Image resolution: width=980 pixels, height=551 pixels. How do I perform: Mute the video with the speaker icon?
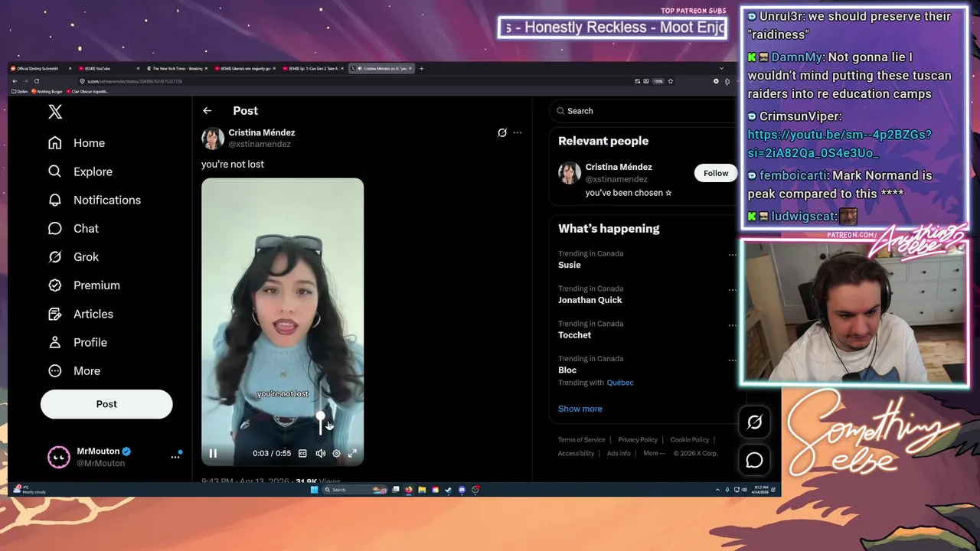click(x=320, y=453)
